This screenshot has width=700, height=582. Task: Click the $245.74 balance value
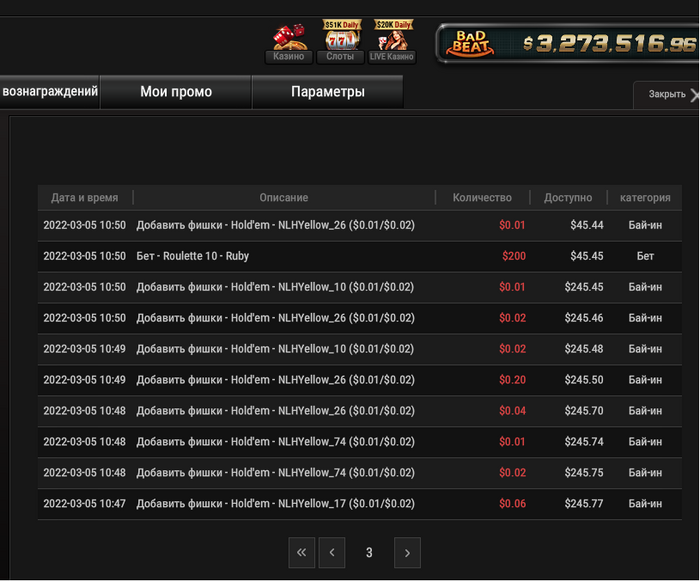point(584,442)
